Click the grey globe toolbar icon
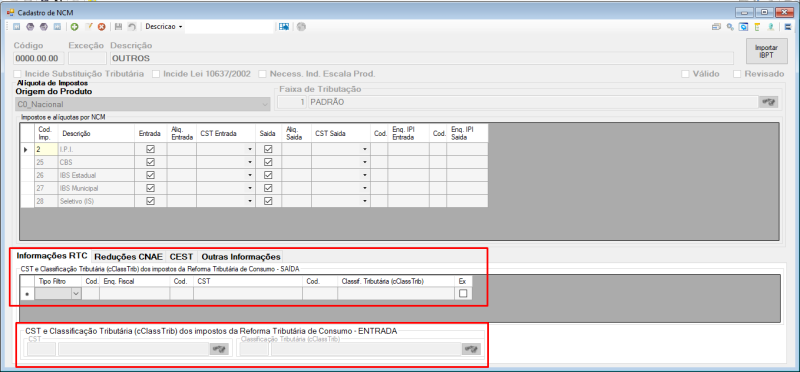Viewport: 800px width, 372px height. tap(301, 27)
